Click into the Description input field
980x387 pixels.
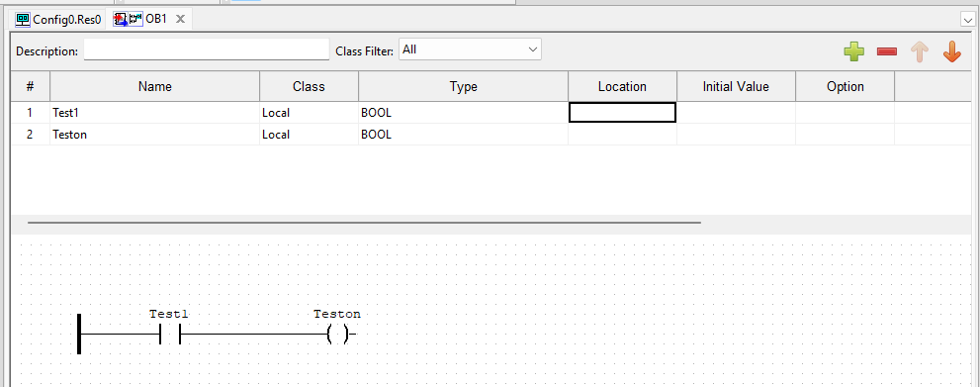pos(207,49)
